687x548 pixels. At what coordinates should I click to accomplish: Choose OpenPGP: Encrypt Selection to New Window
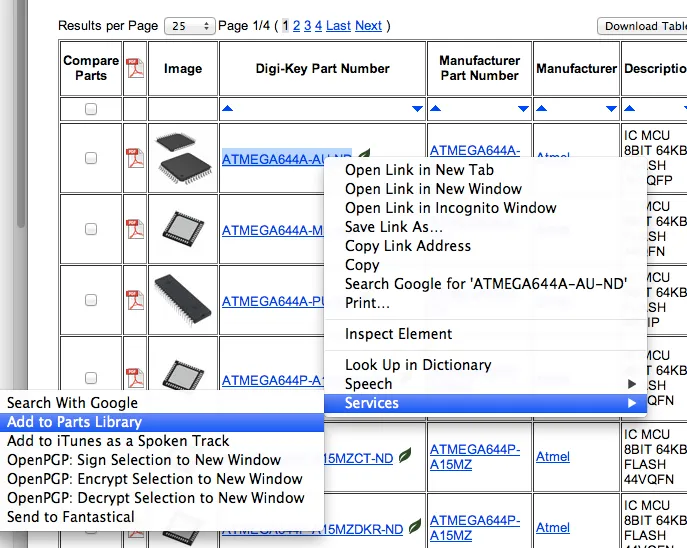162,479
